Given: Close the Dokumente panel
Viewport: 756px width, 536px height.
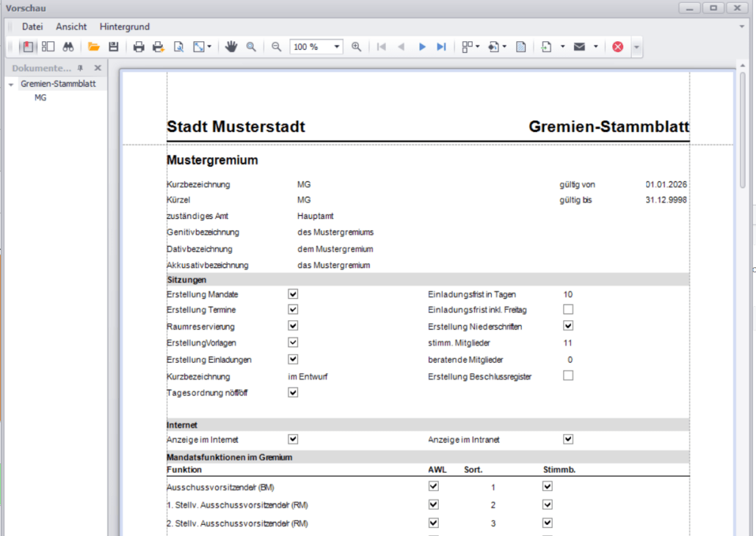Looking at the screenshot, I should click(98, 68).
